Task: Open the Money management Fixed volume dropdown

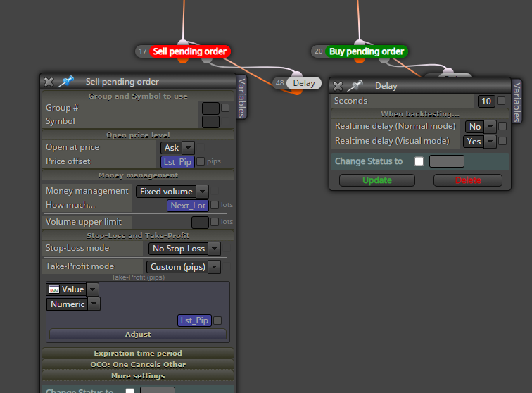Action: click(172, 192)
